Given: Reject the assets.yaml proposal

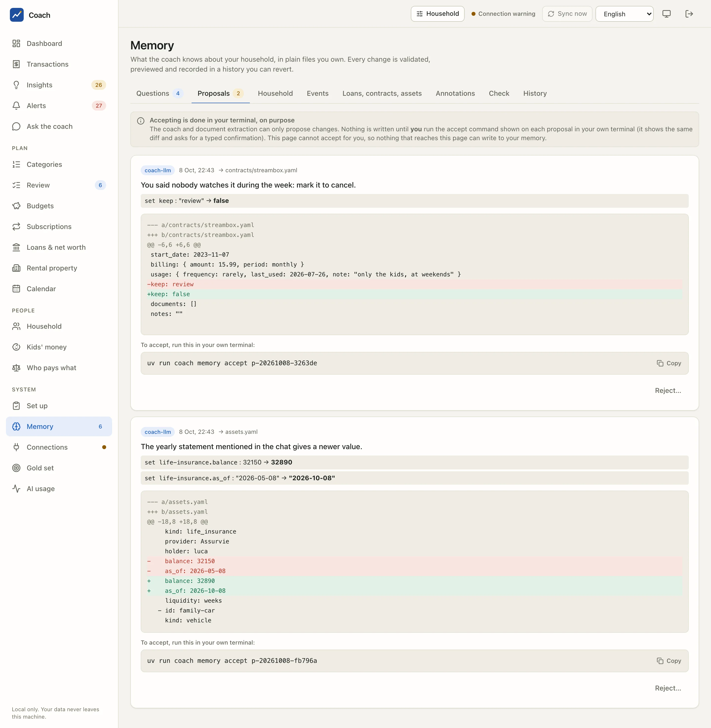Looking at the screenshot, I should [x=668, y=688].
